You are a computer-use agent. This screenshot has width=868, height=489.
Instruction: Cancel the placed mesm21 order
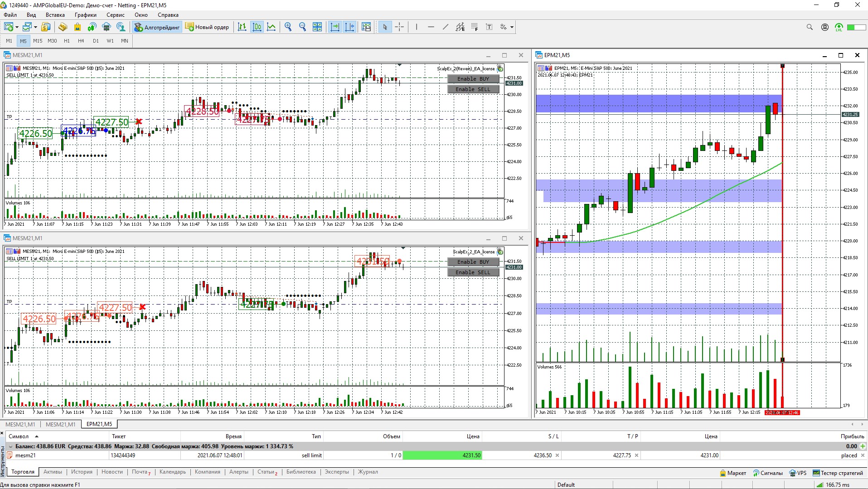(x=863, y=455)
